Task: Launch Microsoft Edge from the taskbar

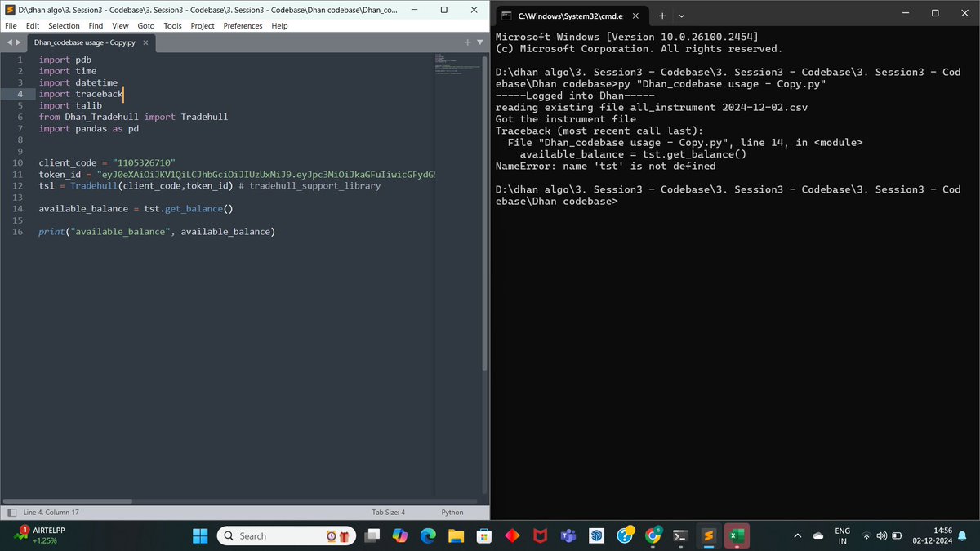Action: click(426, 536)
